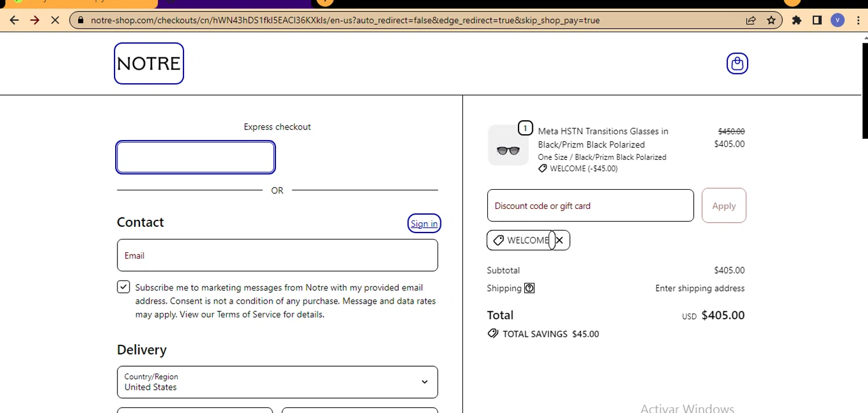
Task: Go to NOTRE store logo
Action: (149, 64)
